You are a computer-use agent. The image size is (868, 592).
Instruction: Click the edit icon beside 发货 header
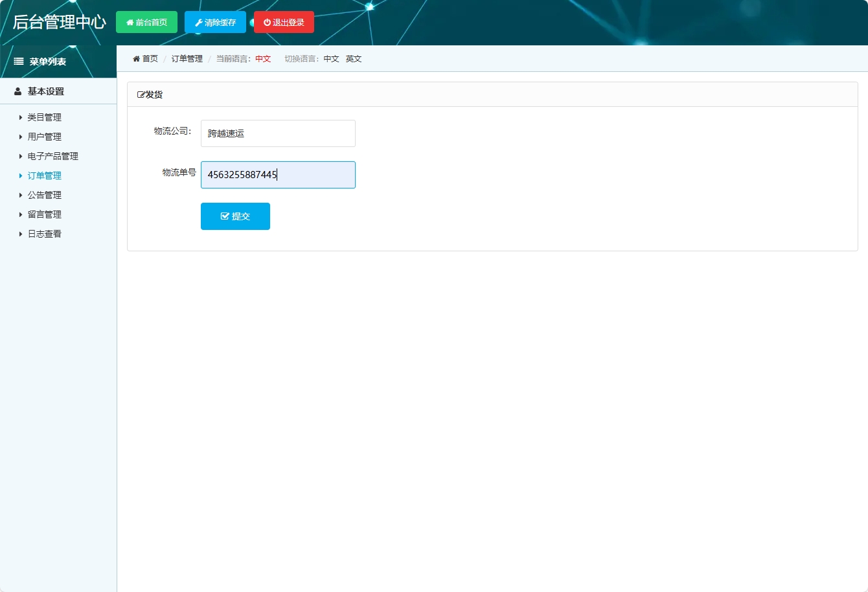click(141, 94)
